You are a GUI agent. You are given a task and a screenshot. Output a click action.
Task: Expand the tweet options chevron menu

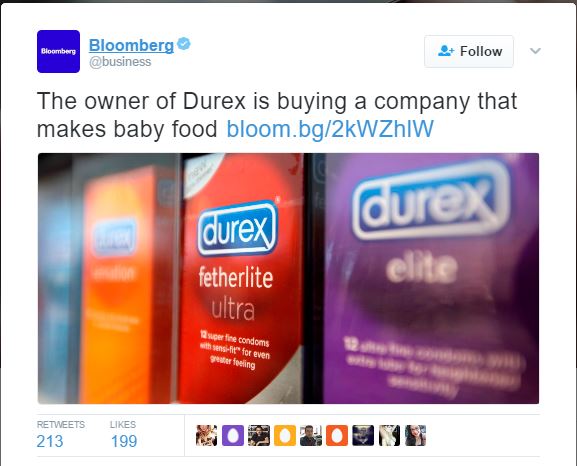(x=535, y=51)
